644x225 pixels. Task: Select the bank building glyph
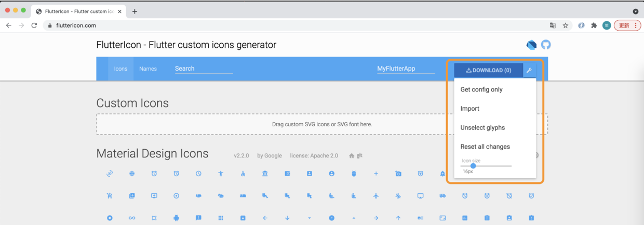[x=265, y=174]
